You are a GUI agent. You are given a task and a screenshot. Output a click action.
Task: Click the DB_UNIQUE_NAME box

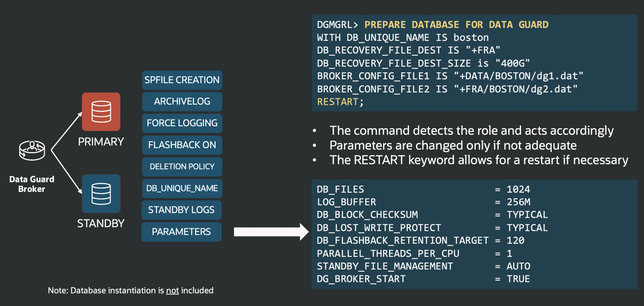click(182, 188)
